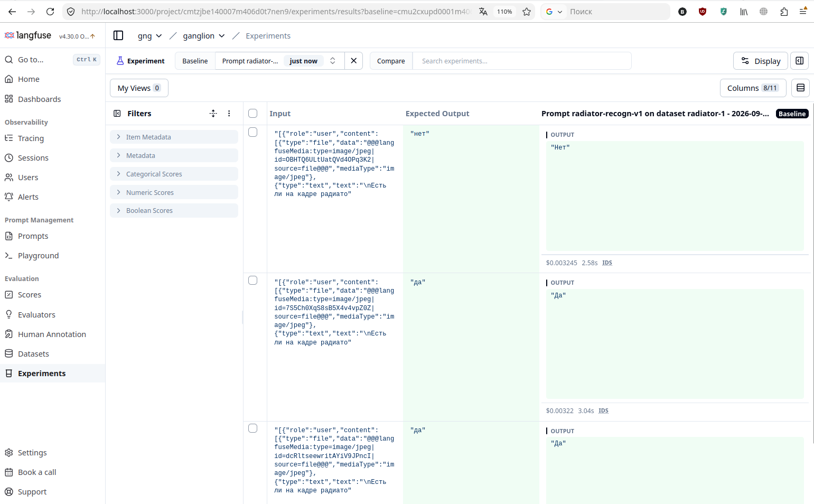Toggle the sidebar panel icon
Image resolution: width=814 pixels, height=504 pixels.
118,35
